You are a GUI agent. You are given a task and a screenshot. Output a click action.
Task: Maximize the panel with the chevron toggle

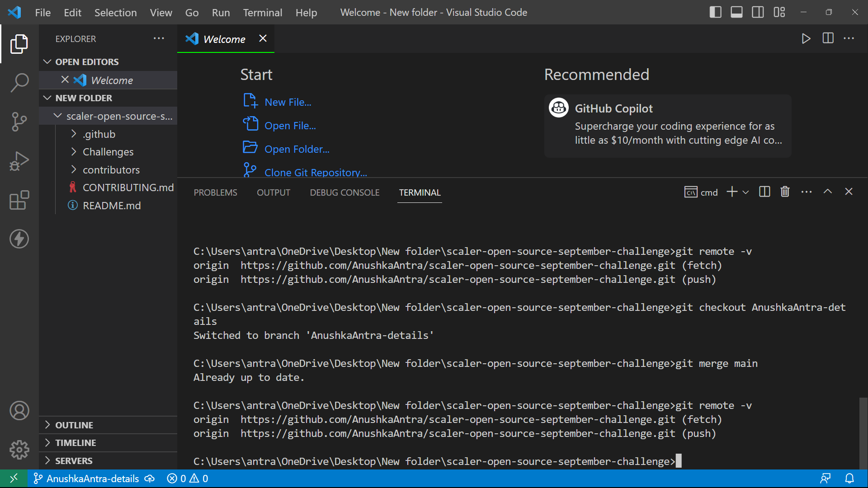click(828, 192)
